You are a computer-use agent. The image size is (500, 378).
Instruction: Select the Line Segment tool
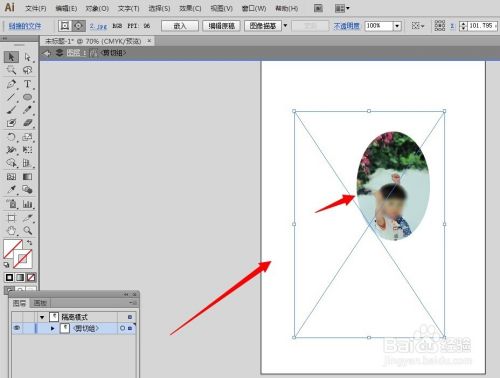click(x=11, y=97)
